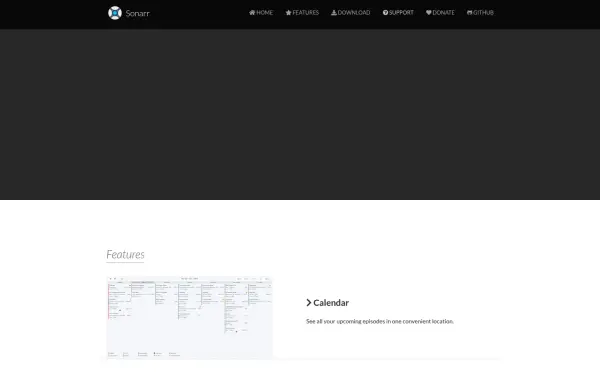The height and width of the screenshot is (375, 600).
Task: Open the calendar screenshot thumbnail
Action: (x=189, y=317)
